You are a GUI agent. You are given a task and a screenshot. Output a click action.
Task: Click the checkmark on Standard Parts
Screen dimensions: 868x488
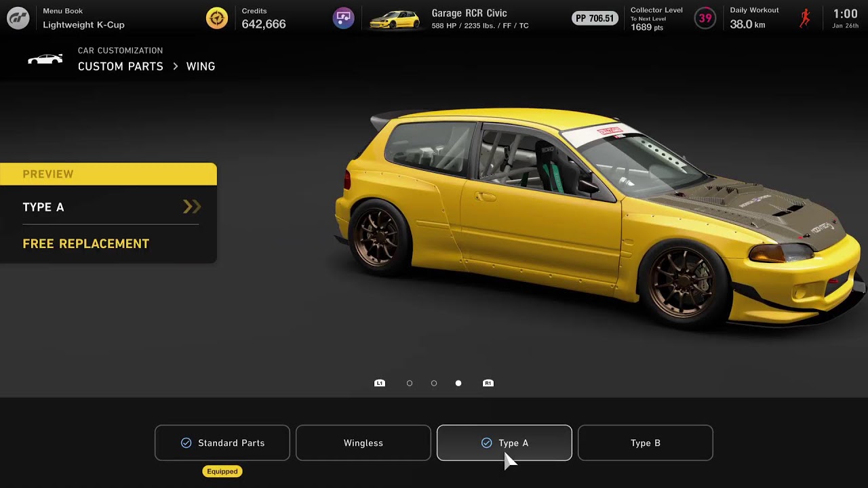[x=186, y=443]
